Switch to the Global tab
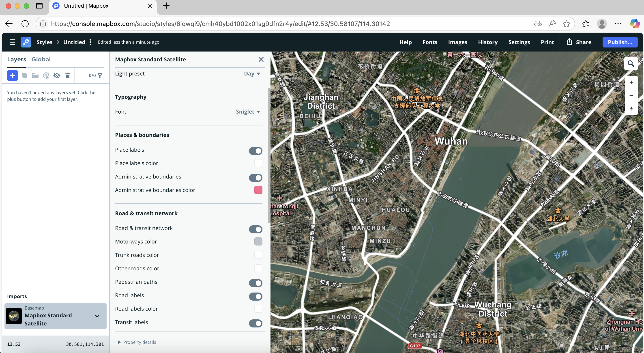644x353 pixels. point(41,59)
